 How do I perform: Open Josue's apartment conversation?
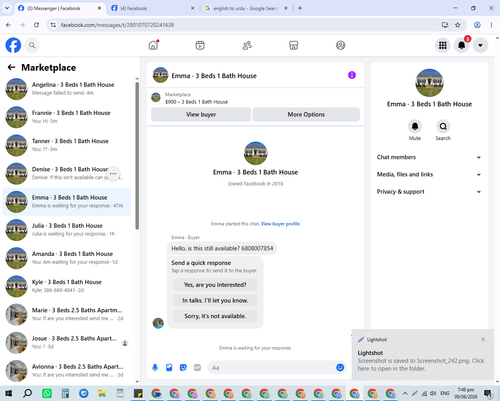pos(67,342)
